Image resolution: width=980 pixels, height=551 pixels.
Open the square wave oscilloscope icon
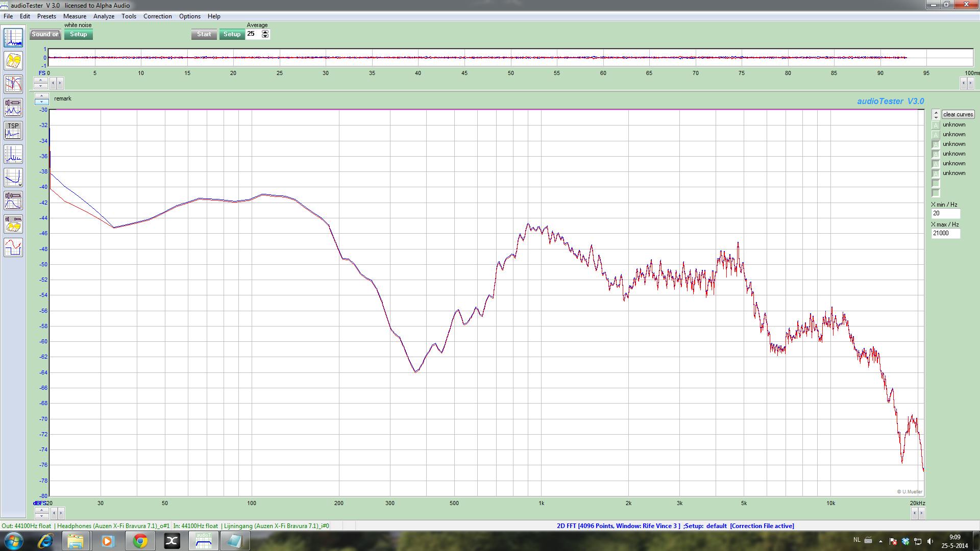13,247
